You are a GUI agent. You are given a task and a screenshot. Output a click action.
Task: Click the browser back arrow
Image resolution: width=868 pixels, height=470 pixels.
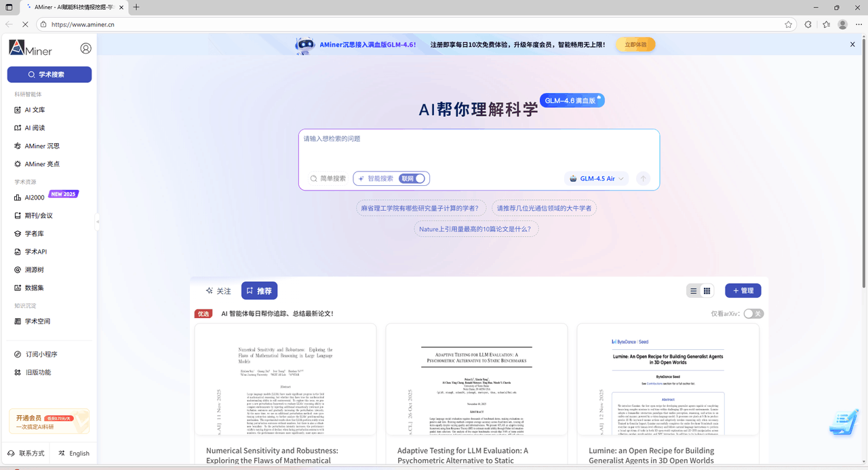[x=9, y=24]
